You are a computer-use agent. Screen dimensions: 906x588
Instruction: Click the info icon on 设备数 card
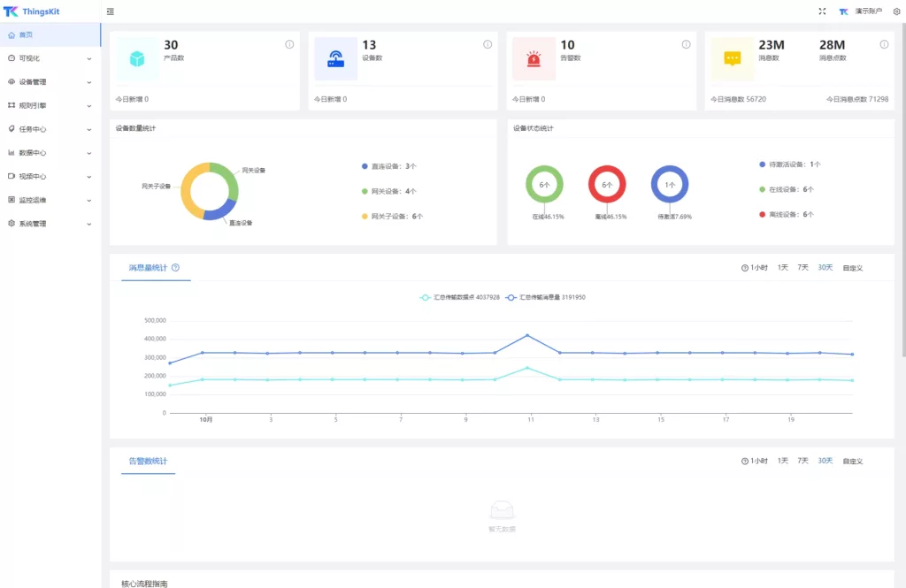(488, 44)
